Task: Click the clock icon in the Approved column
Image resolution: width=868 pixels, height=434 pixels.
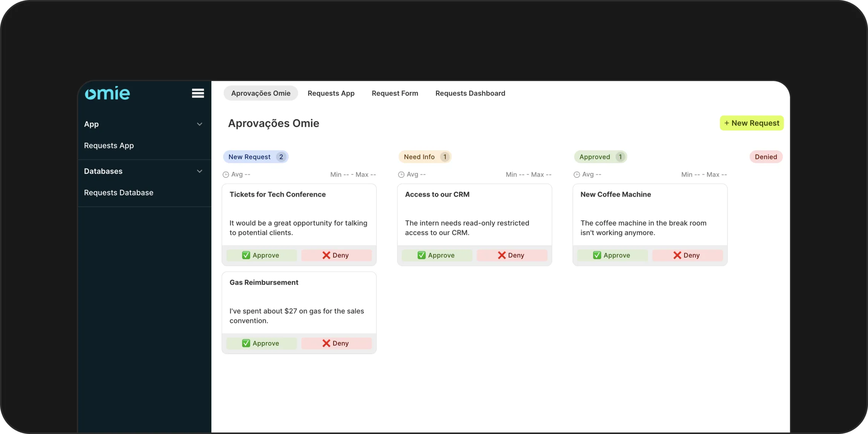Action: pos(576,174)
